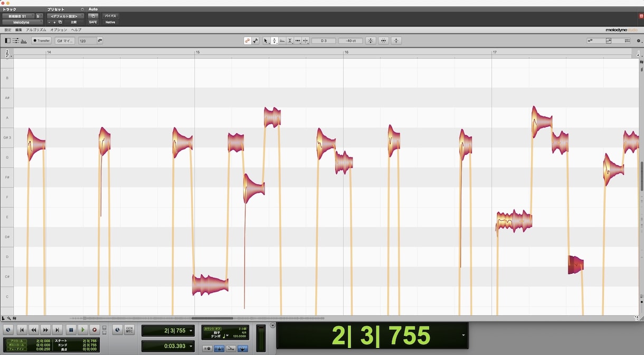Open the 新規録音 51 track dropdown
This screenshot has height=355, width=644.
pos(18,16)
